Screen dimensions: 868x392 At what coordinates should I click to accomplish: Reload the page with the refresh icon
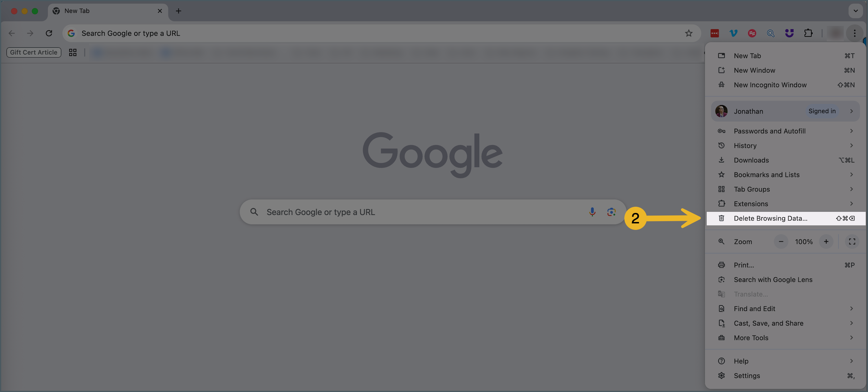tap(49, 33)
